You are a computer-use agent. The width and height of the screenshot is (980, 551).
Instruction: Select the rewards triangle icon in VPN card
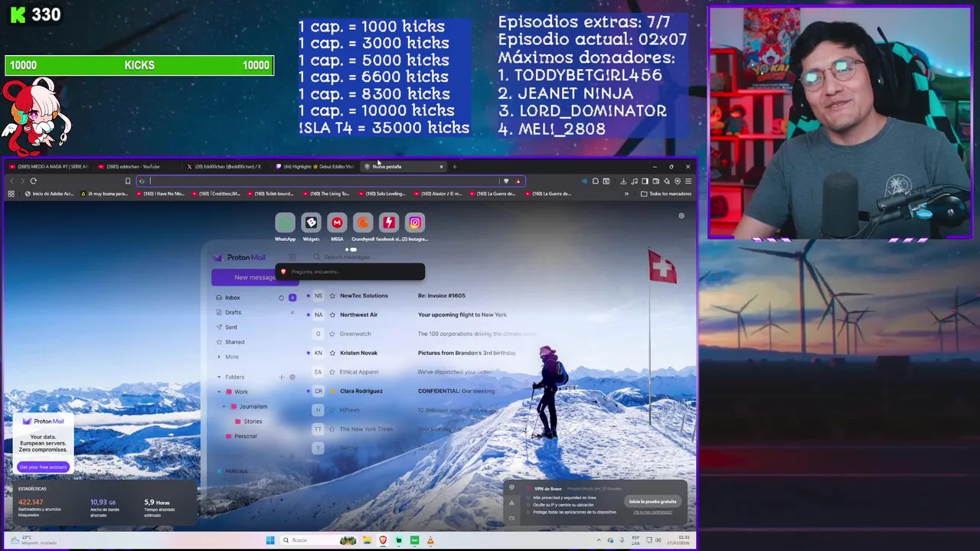(511, 503)
